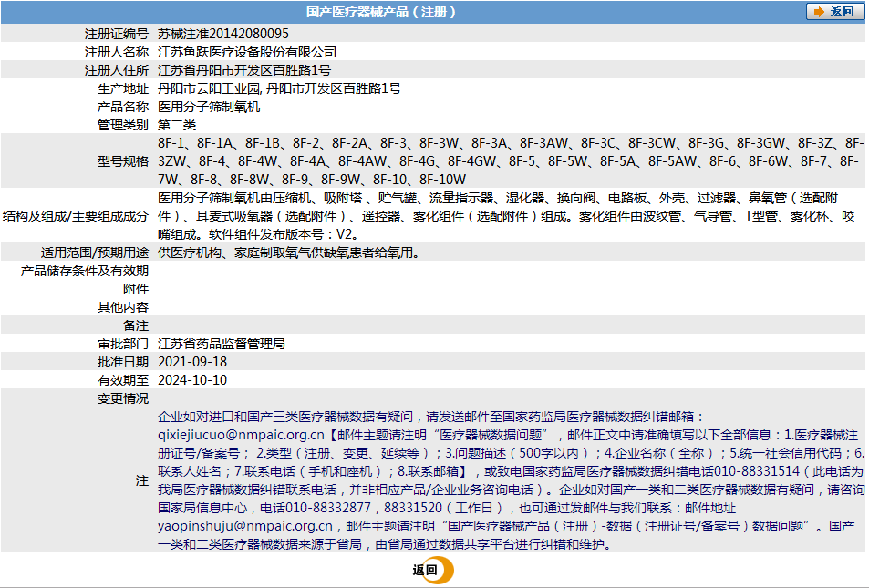Click the 注册人名称 label
The width and height of the screenshot is (869, 588).
click(117, 52)
